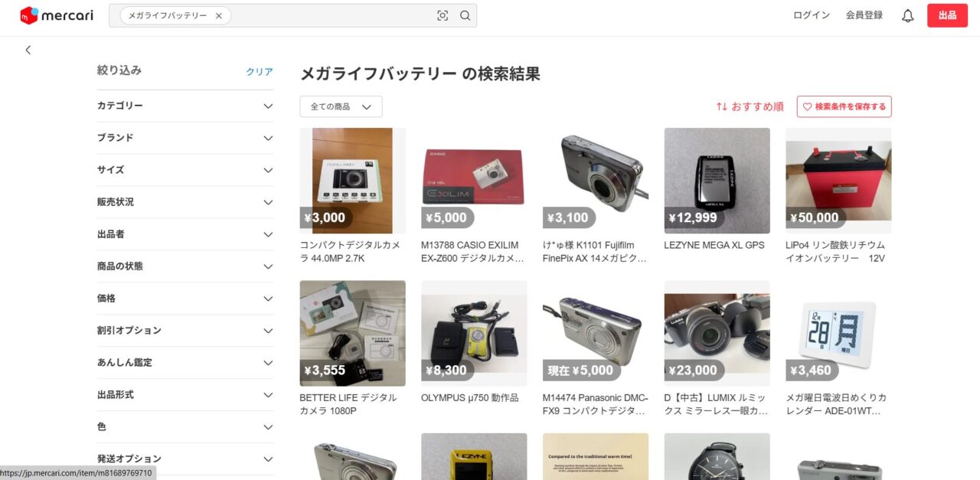Open the ログイン link

(x=812, y=15)
